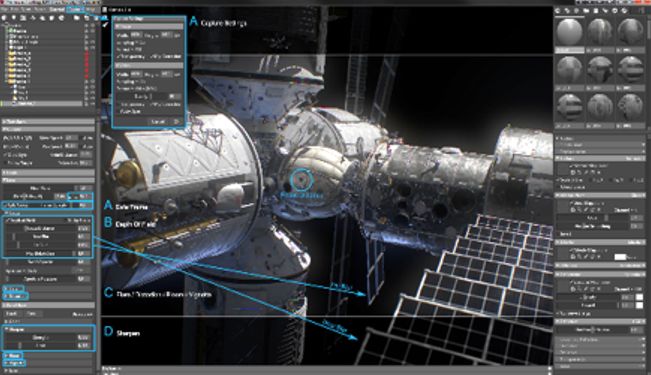Click the folder icon in the scene toolbar

point(76,18)
